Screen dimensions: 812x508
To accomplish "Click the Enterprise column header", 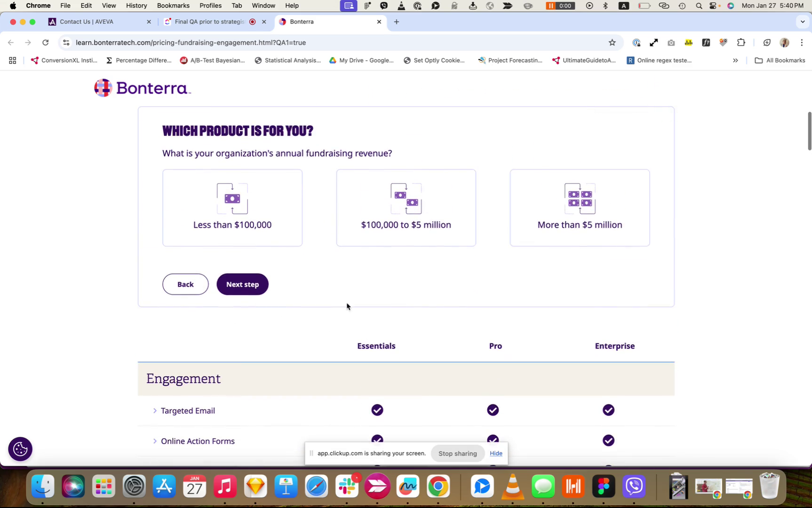I will (615, 346).
